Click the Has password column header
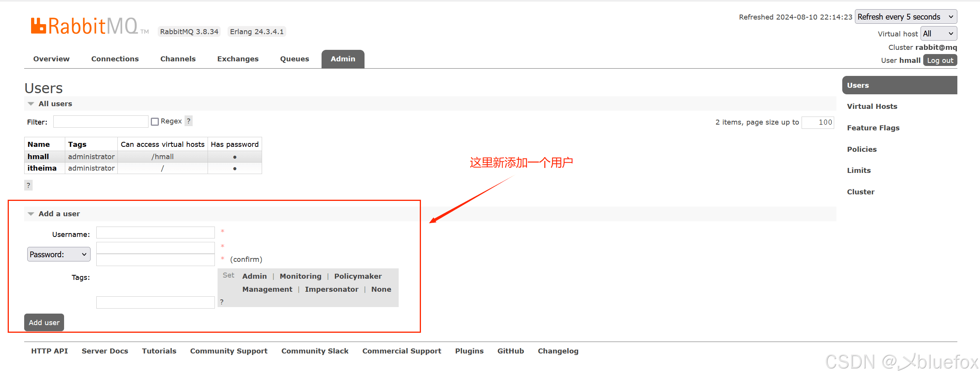The height and width of the screenshot is (378, 980). pos(234,144)
